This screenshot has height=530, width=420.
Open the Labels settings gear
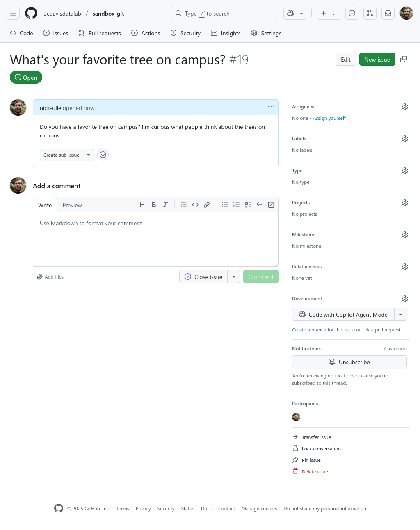[405, 139]
